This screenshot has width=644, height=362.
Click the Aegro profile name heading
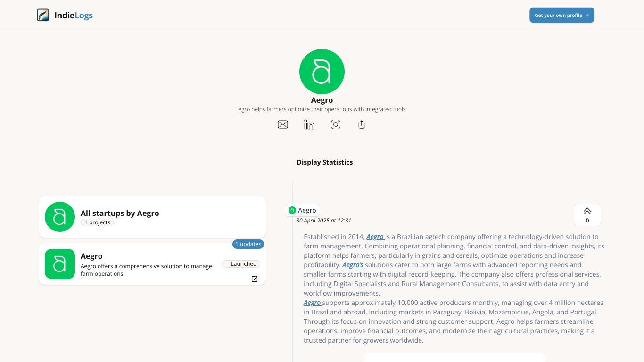[x=322, y=100]
